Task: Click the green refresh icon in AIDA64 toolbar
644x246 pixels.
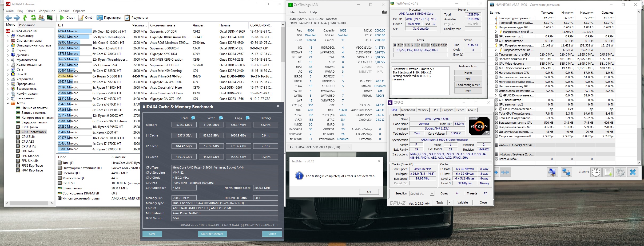Action: point(33,18)
